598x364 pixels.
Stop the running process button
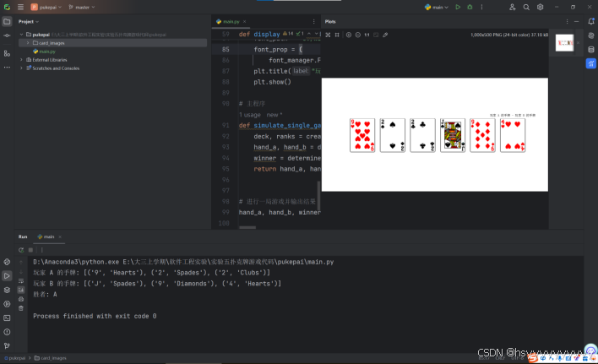click(x=31, y=250)
